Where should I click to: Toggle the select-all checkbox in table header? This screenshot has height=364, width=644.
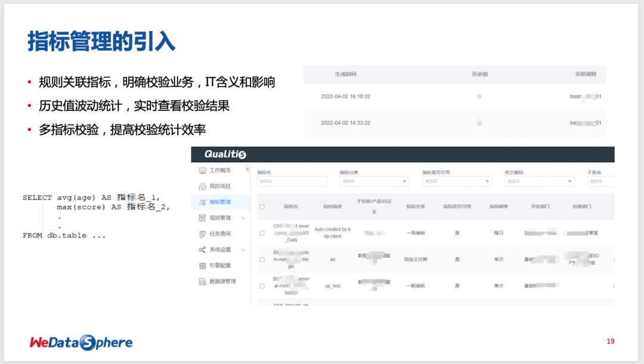[262, 206]
